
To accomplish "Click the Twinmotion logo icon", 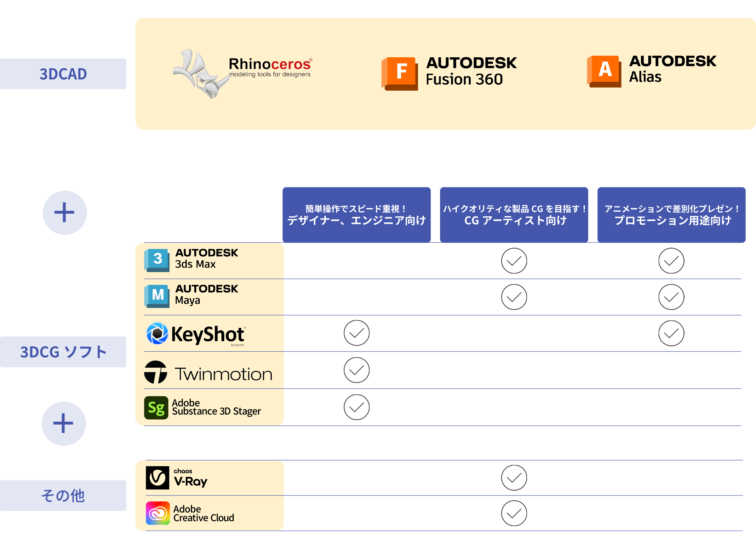I will (156, 372).
